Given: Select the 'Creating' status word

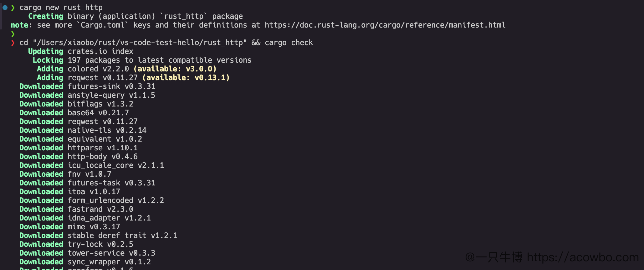Looking at the screenshot, I should coord(46,16).
